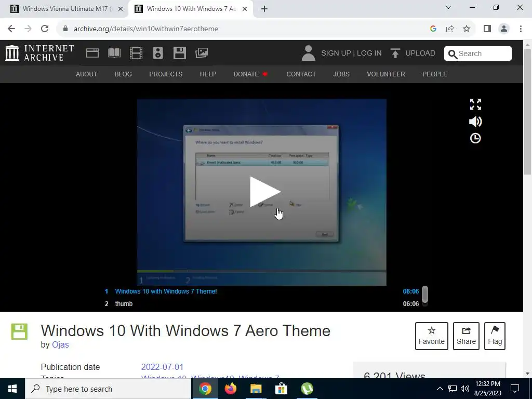
Task: Open the Images icon in the Archive navbar
Action: 202,53
